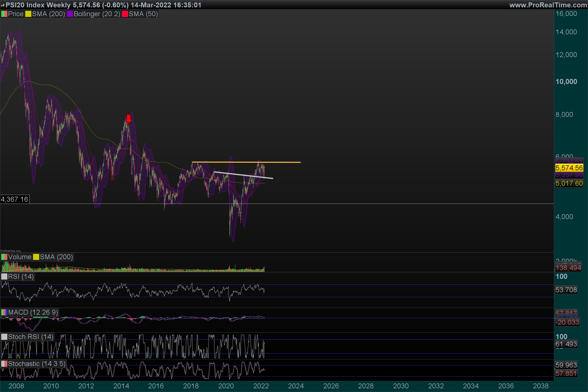Click the 4,367.16 horizontal line label
This screenshot has width=588, height=392.
pos(14,199)
